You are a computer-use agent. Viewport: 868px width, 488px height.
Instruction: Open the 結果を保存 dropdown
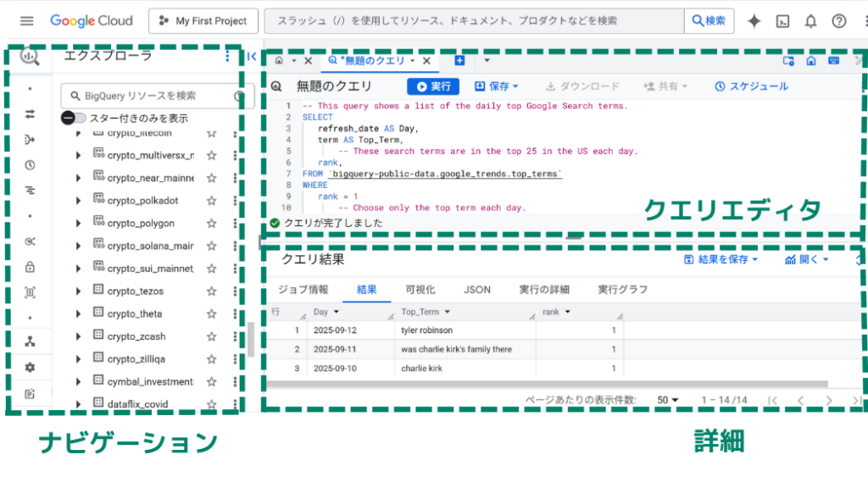(x=721, y=259)
